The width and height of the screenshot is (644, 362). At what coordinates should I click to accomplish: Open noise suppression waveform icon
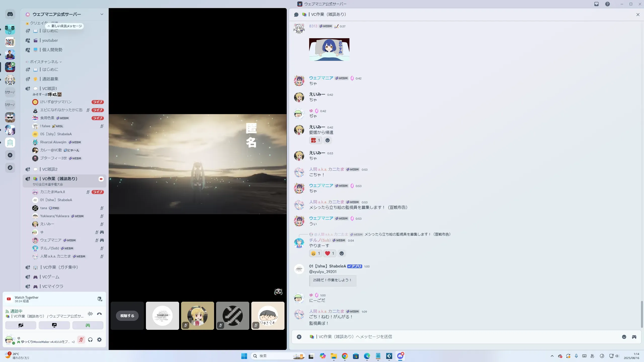(x=90, y=314)
